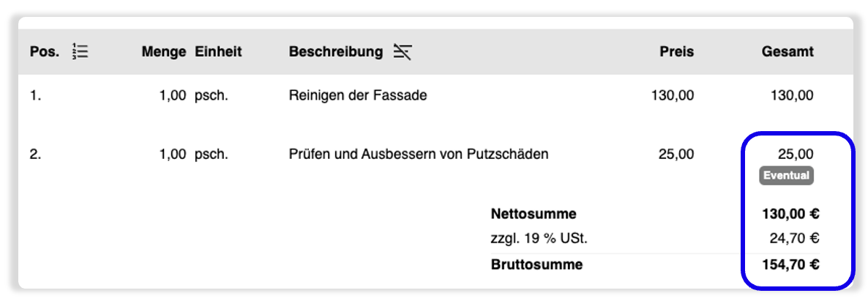868x304 pixels.
Task: Select the psch. unit of position 2
Action: click(x=212, y=154)
